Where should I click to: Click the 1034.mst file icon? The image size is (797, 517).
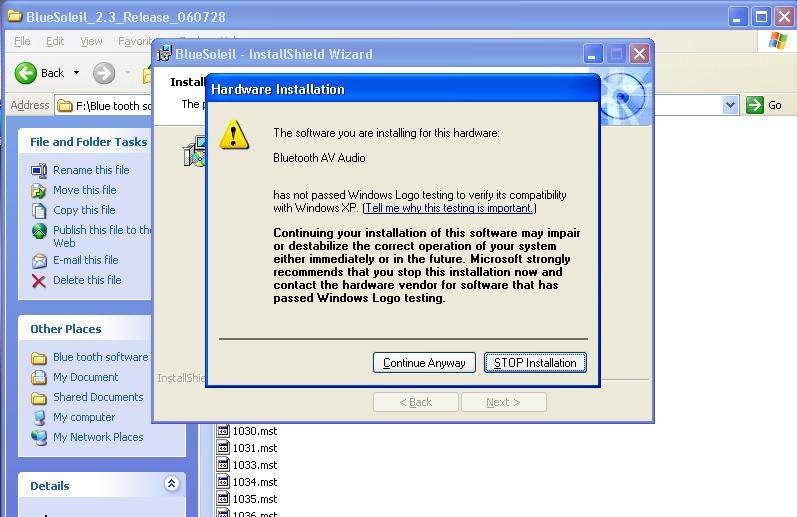[x=223, y=481]
